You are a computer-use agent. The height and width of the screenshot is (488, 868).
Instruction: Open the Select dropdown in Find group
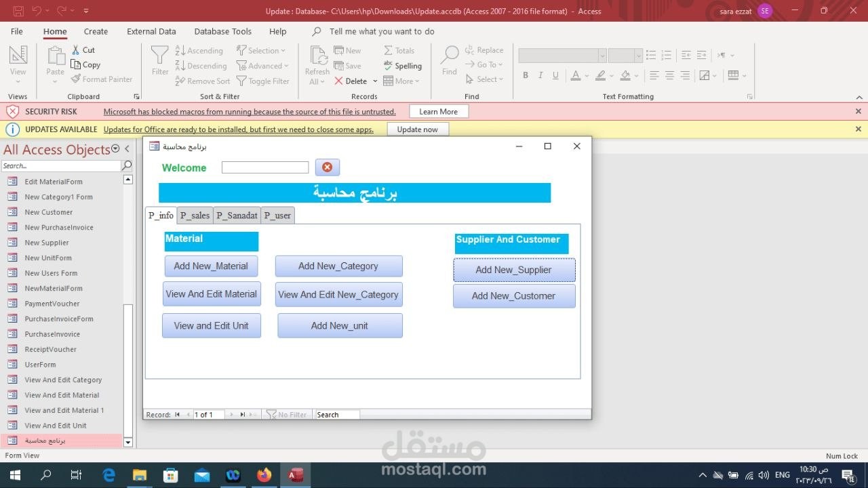pos(484,79)
